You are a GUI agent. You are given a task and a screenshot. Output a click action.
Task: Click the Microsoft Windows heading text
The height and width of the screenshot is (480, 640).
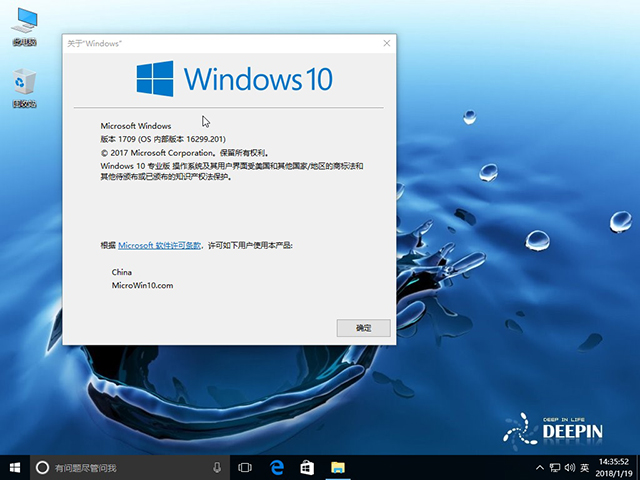pyautogui.click(x=136, y=126)
